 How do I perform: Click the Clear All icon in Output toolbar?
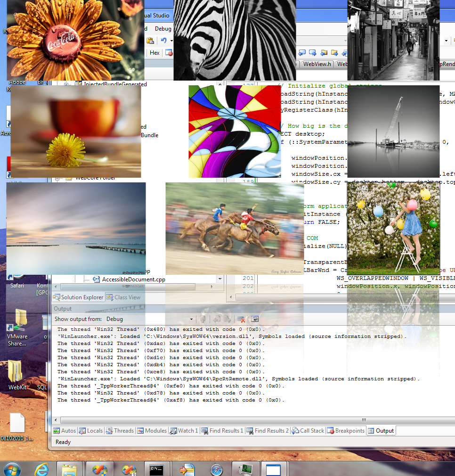click(x=241, y=319)
